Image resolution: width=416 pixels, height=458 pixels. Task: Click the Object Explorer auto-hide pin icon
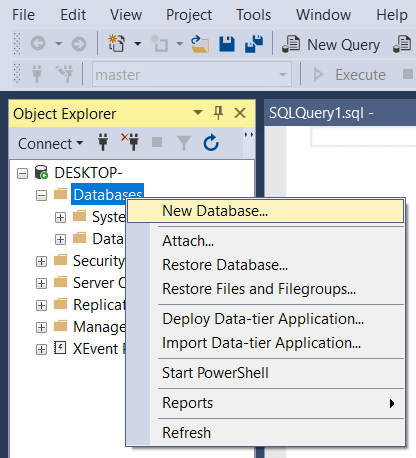pyautogui.click(x=218, y=113)
